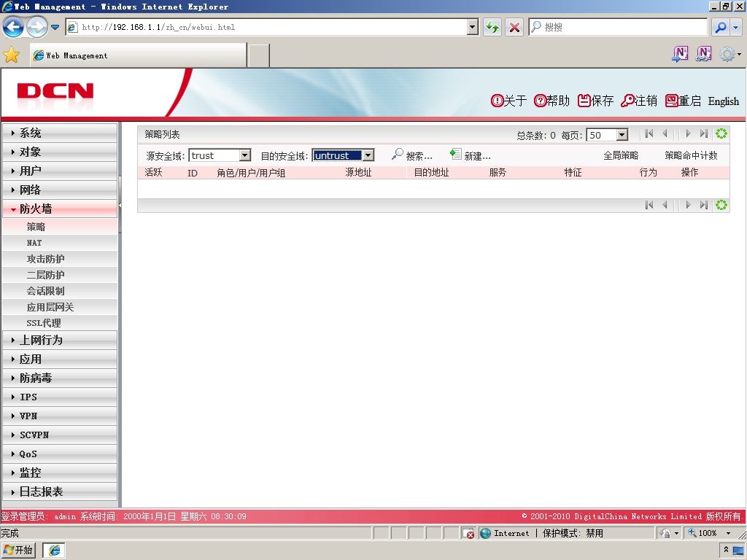Expand the 用户 menu
The width and height of the screenshot is (747, 560).
(60, 171)
